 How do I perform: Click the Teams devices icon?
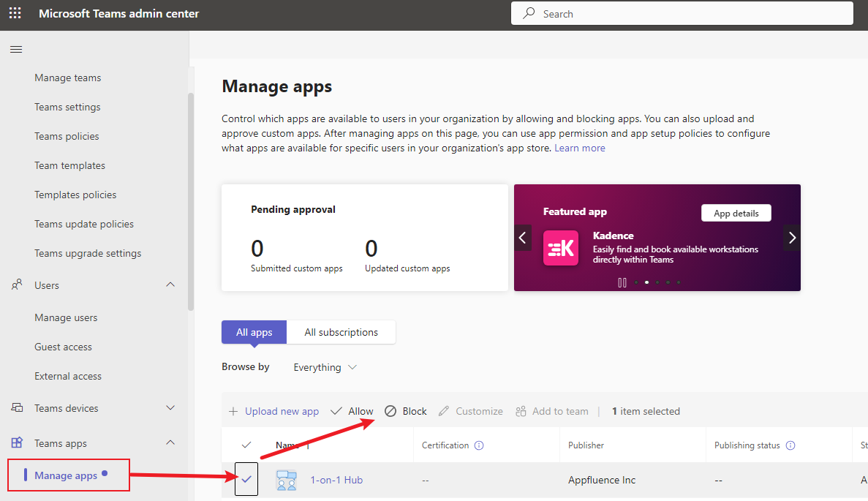pos(17,407)
